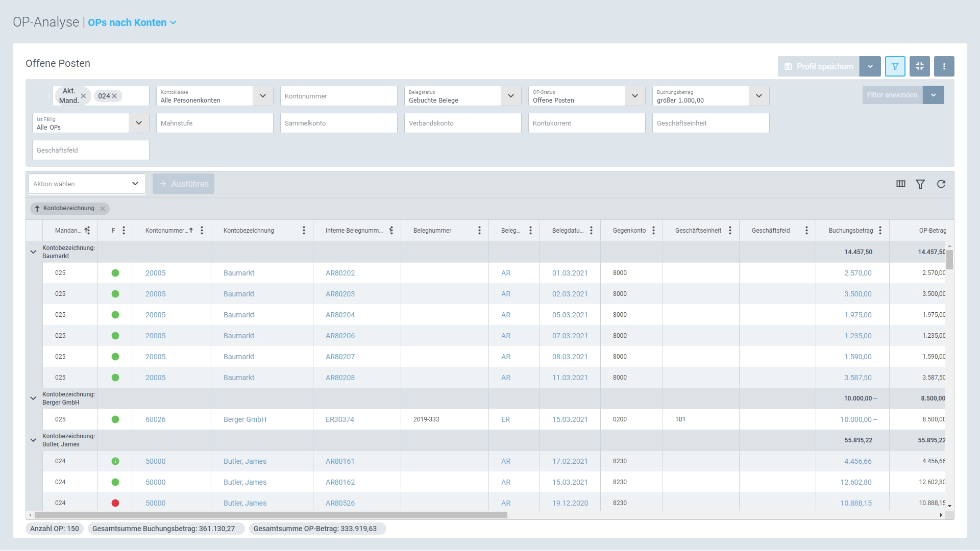Viewport: 980px width, 551px height.
Task: Open the column chooser icon
Action: click(900, 184)
